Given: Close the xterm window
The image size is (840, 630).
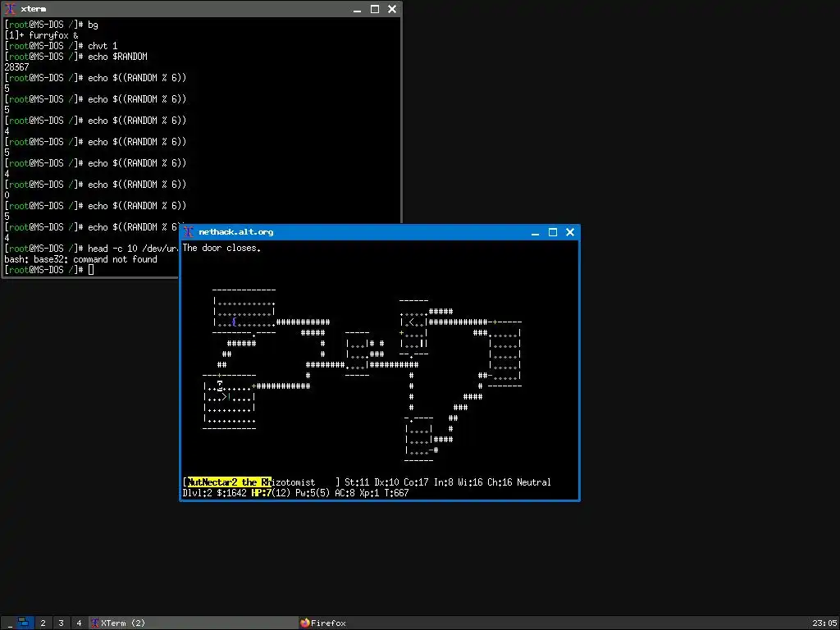Looking at the screenshot, I should (x=392, y=9).
